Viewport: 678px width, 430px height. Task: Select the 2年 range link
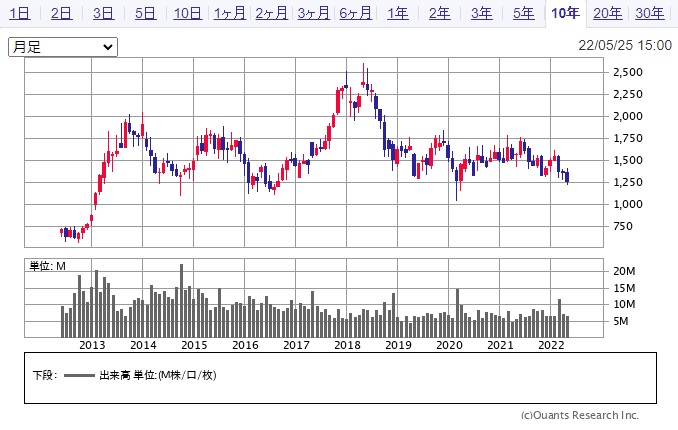click(439, 13)
